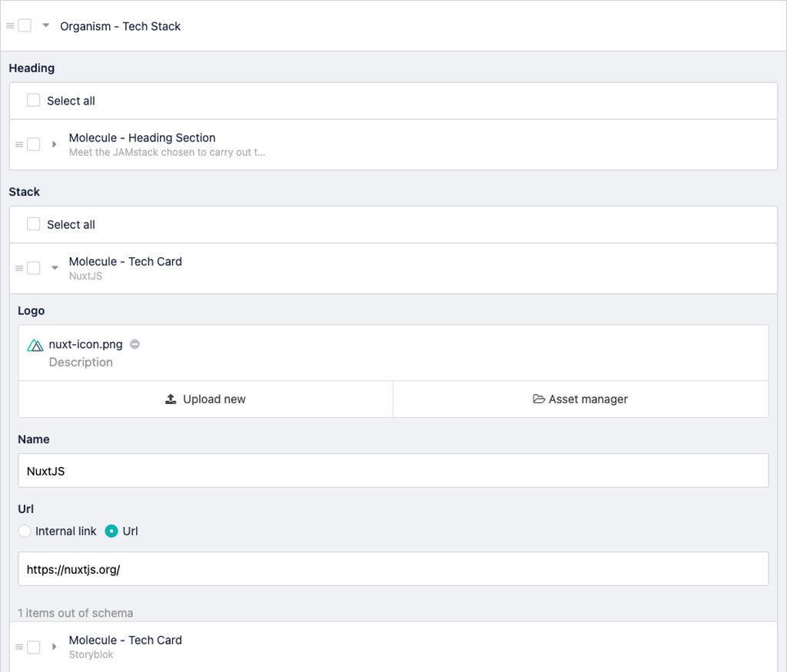Collapse the NuxtJS Tech Card
This screenshot has height=672, width=787.
[x=54, y=268]
